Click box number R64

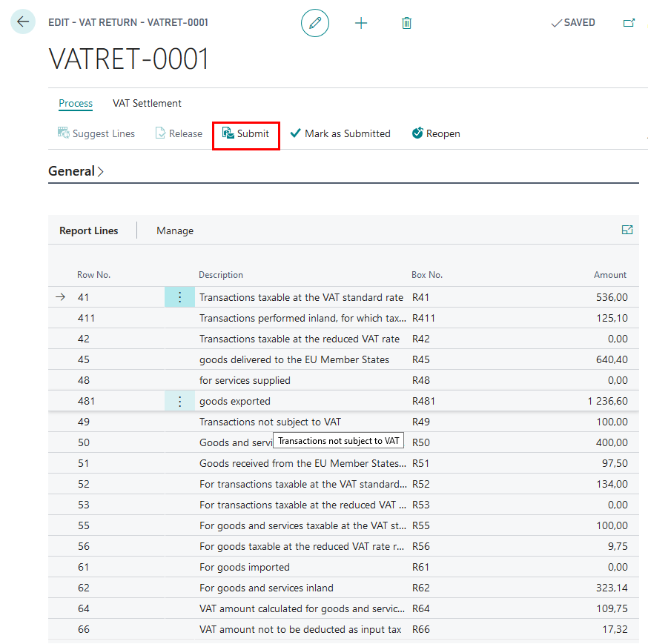(421, 608)
